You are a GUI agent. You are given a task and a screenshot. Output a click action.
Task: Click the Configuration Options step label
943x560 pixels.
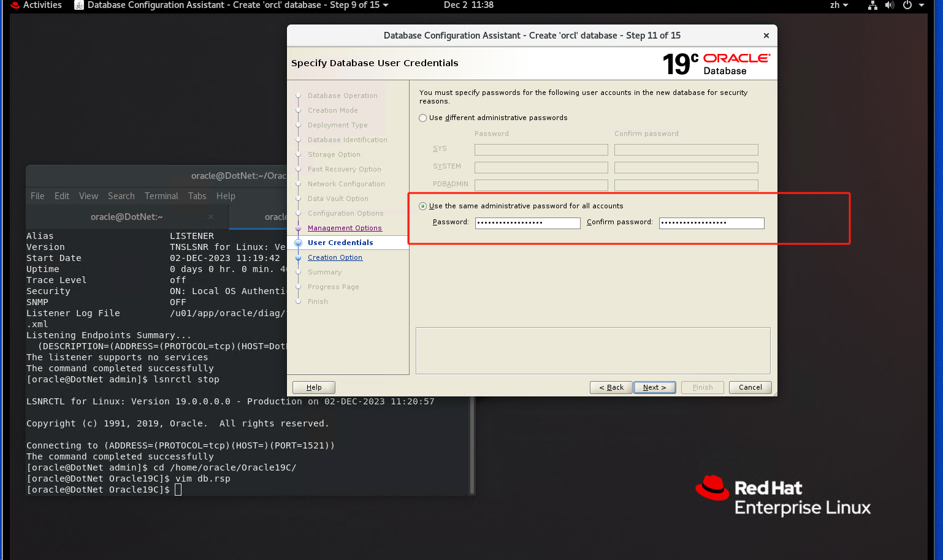(346, 213)
